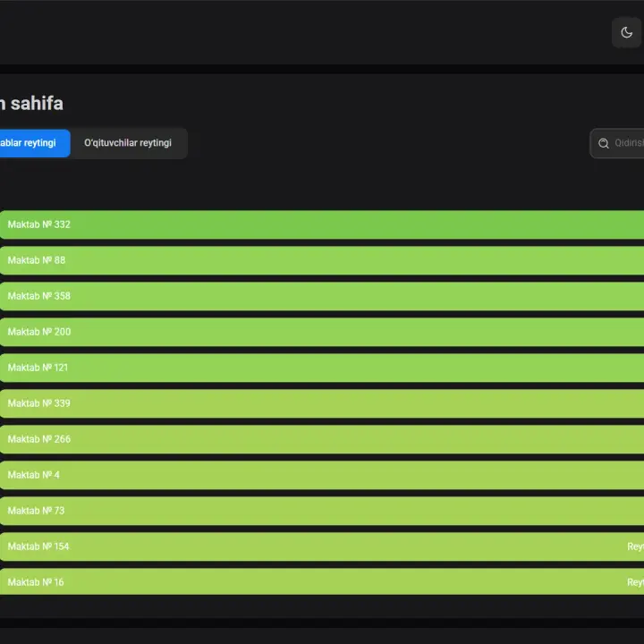Click rating label on Maktab № 16 row
644x644 pixels.
point(635,582)
